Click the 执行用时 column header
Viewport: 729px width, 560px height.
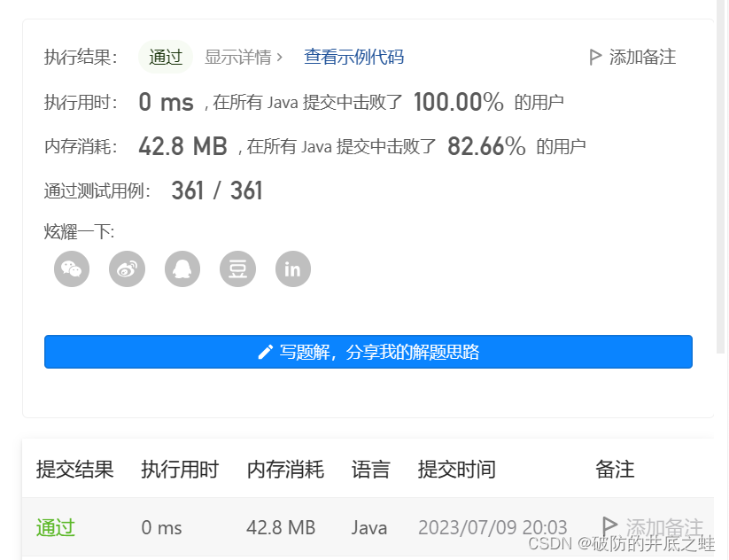[180, 470]
